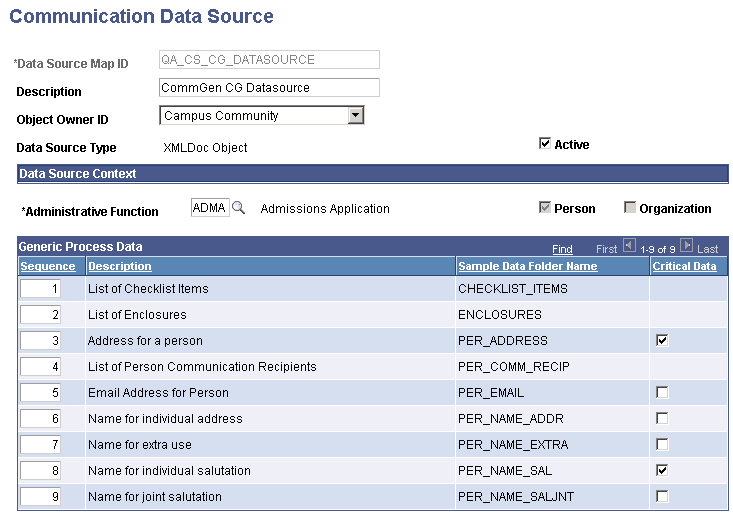Screen dimensions: 733x517
Task: Click the next rows arrow icon
Action: click(687, 246)
